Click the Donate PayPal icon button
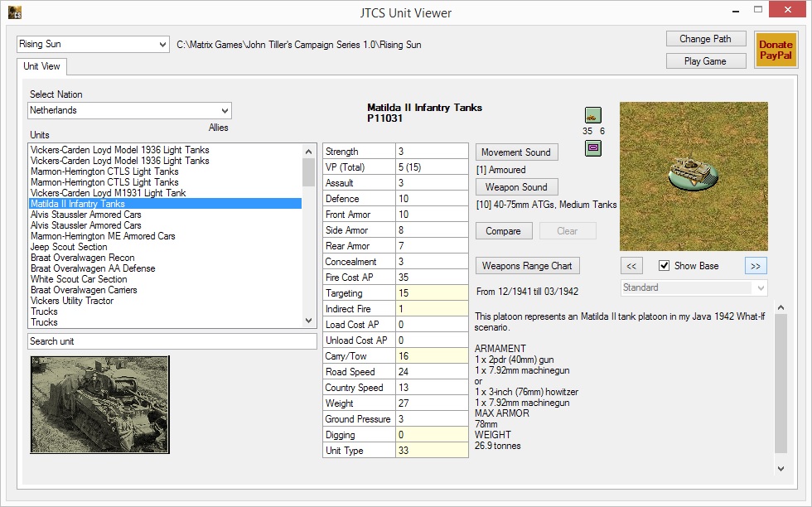812x507 pixels. click(776, 50)
